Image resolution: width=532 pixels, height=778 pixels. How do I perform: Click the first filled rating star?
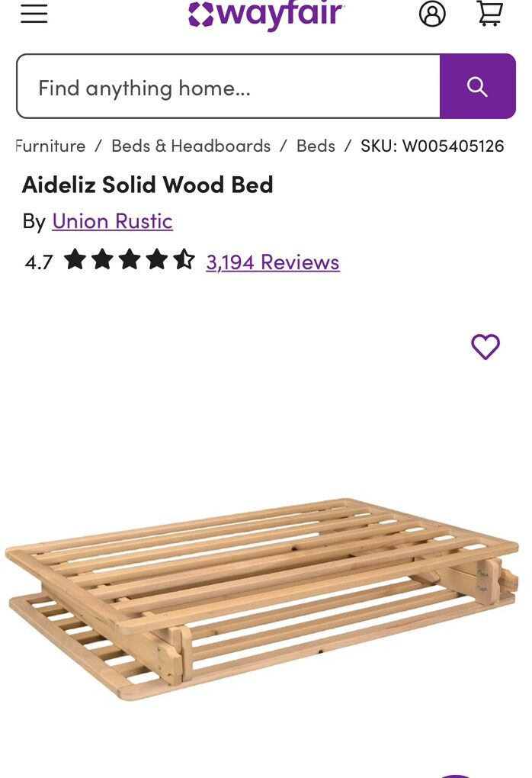pyautogui.click(x=75, y=261)
